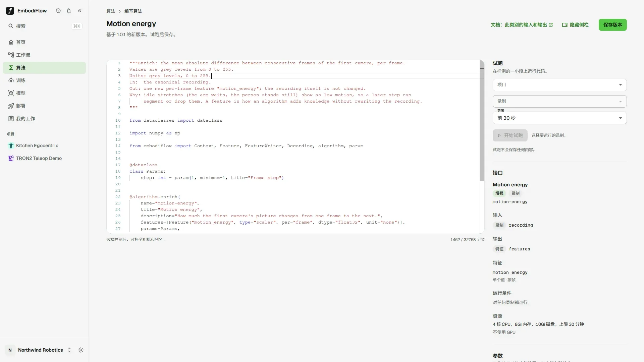
Task: Open 工作流 in sidebar
Action: (44, 55)
